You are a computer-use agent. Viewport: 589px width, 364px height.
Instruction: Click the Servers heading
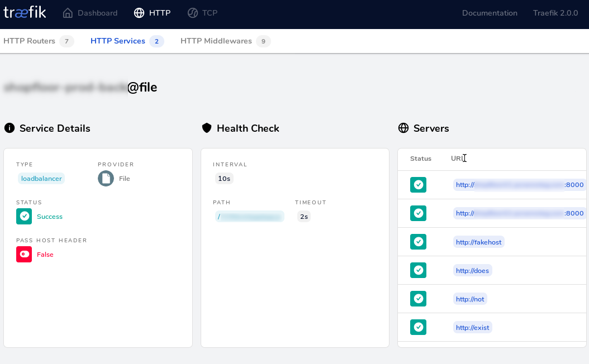click(431, 128)
